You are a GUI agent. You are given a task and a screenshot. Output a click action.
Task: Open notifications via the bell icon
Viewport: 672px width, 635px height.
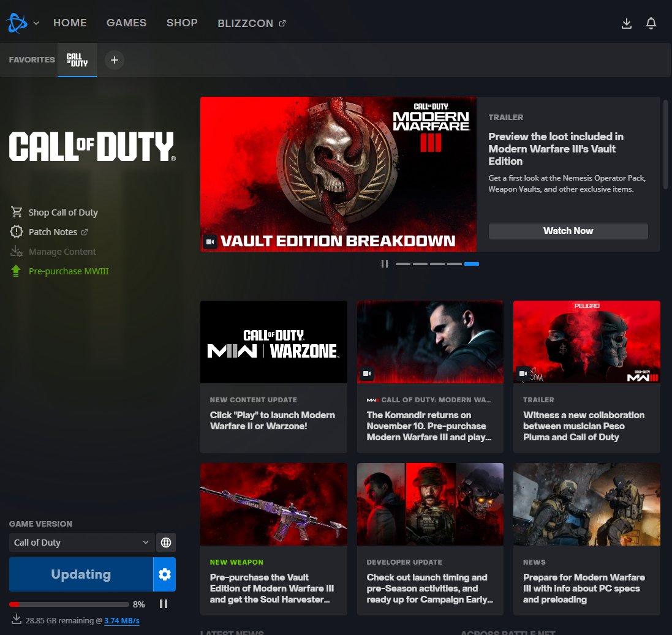(x=651, y=23)
